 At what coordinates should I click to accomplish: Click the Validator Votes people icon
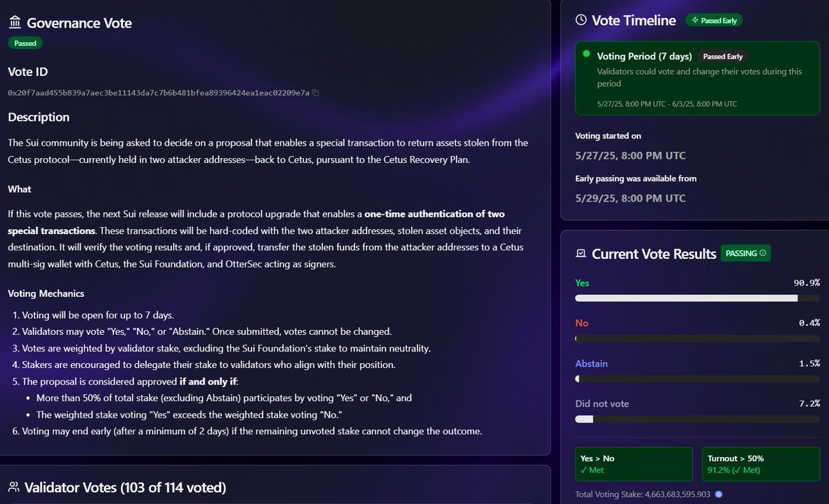click(14, 487)
